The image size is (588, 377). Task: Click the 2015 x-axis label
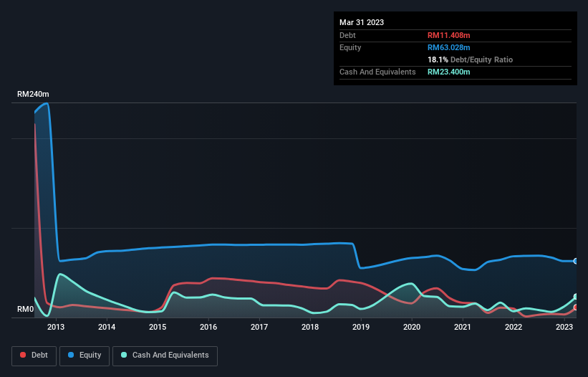pyautogui.click(x=158, y=327)
